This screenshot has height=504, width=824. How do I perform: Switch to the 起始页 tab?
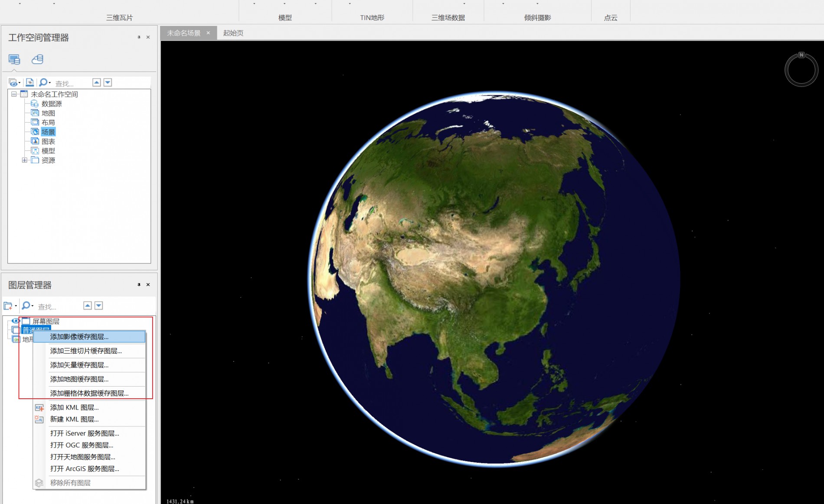[233, 33]
